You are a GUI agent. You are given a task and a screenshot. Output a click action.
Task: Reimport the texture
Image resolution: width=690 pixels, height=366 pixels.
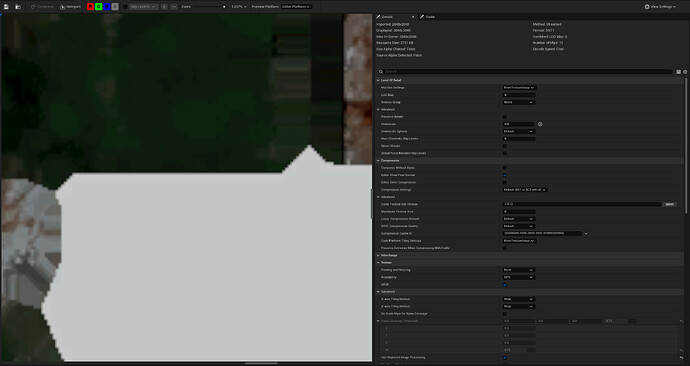click(70, 7)
